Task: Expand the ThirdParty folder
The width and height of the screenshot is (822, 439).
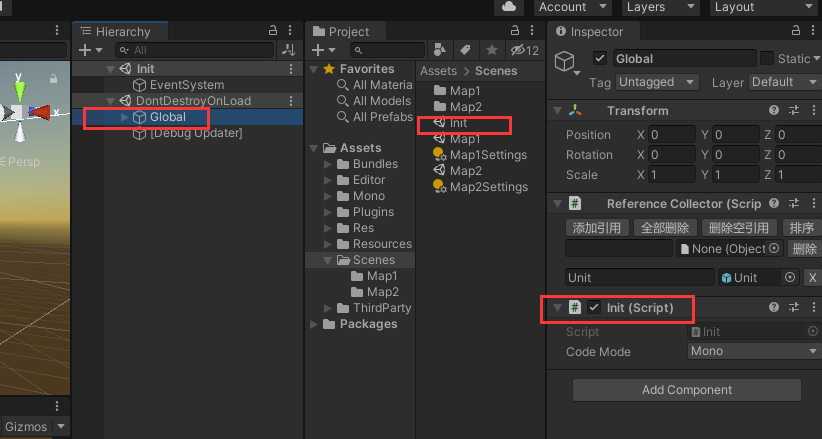Action: point(328,308)
